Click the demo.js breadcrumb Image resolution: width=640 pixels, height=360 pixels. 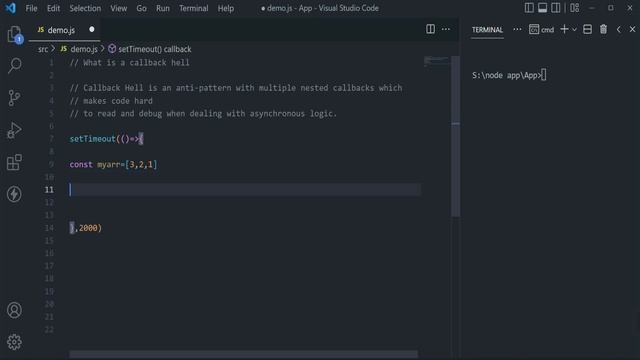84,49
